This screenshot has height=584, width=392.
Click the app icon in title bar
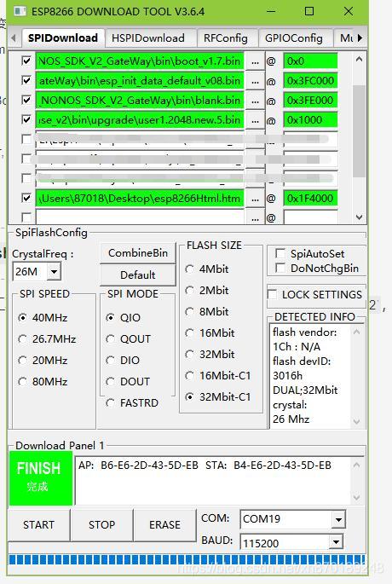(20, 12)
